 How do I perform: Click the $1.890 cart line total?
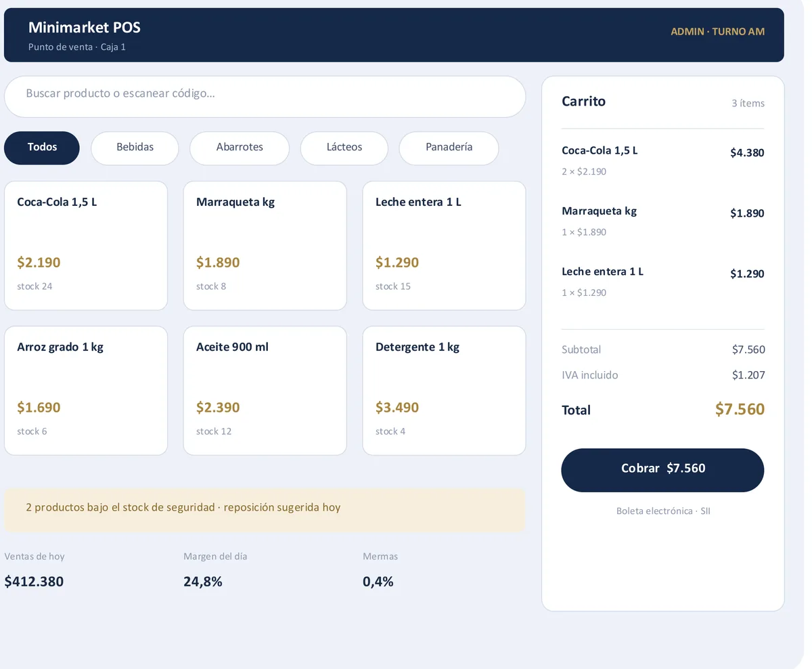coord(747,214)
